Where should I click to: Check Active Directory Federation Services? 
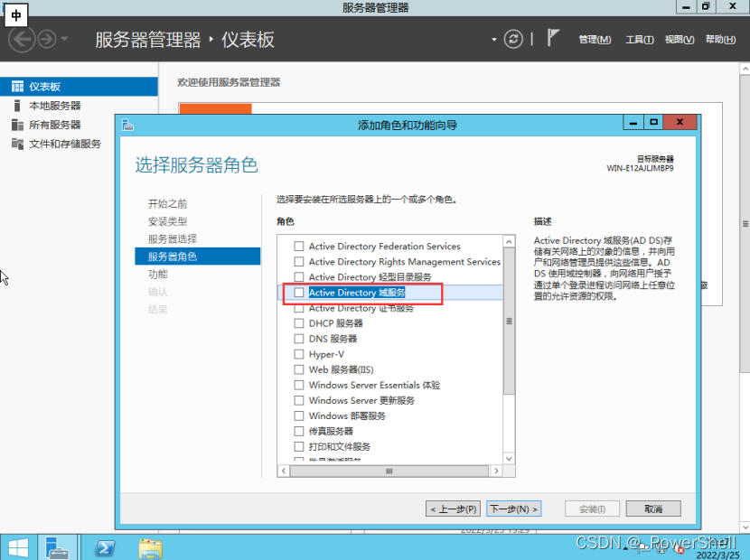pos(299,247)
